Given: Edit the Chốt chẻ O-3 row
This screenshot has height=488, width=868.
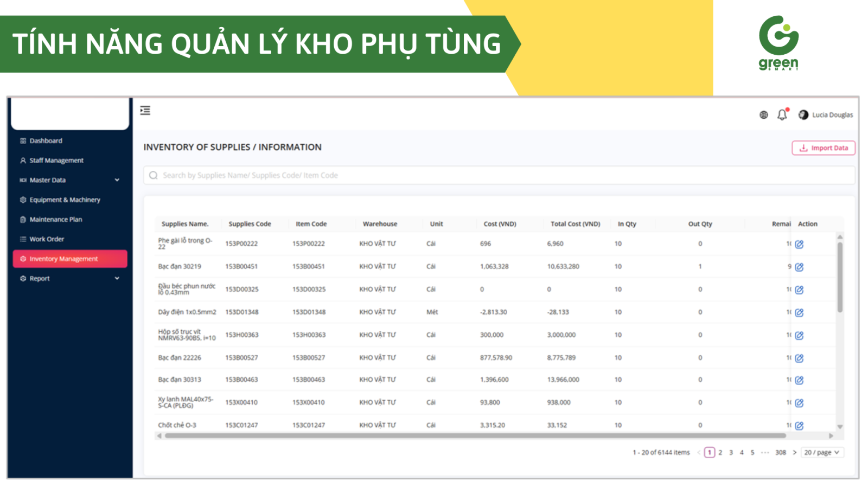Looking at the screenshot, I should [799, 426].
